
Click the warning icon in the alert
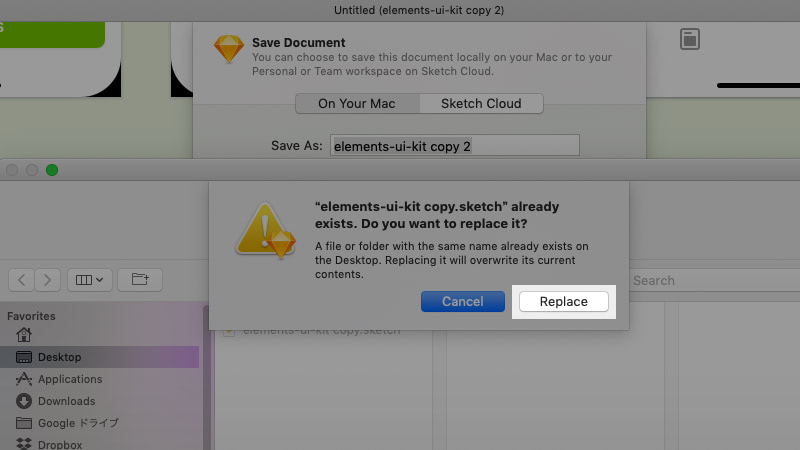[265, 231]
